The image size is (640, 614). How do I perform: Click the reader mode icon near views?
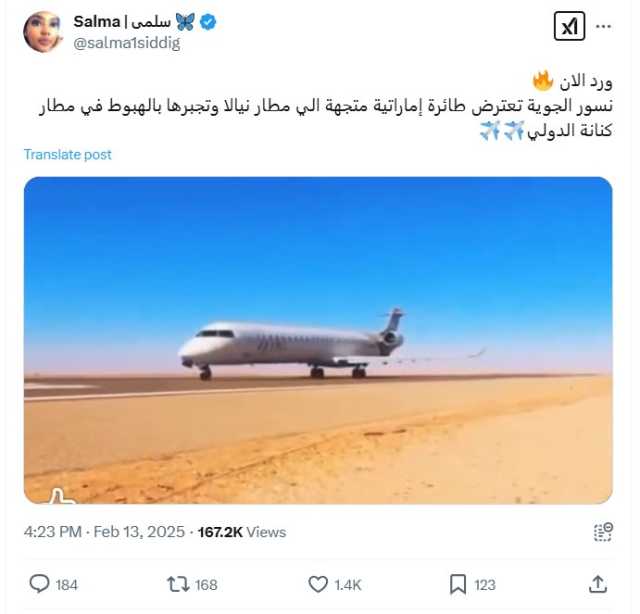603,532
